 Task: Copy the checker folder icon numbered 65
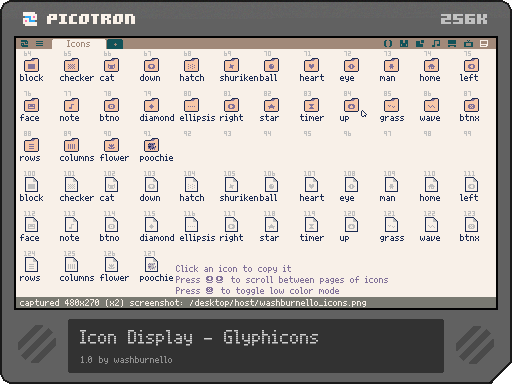pyautogui.click(x=71, y=65)
